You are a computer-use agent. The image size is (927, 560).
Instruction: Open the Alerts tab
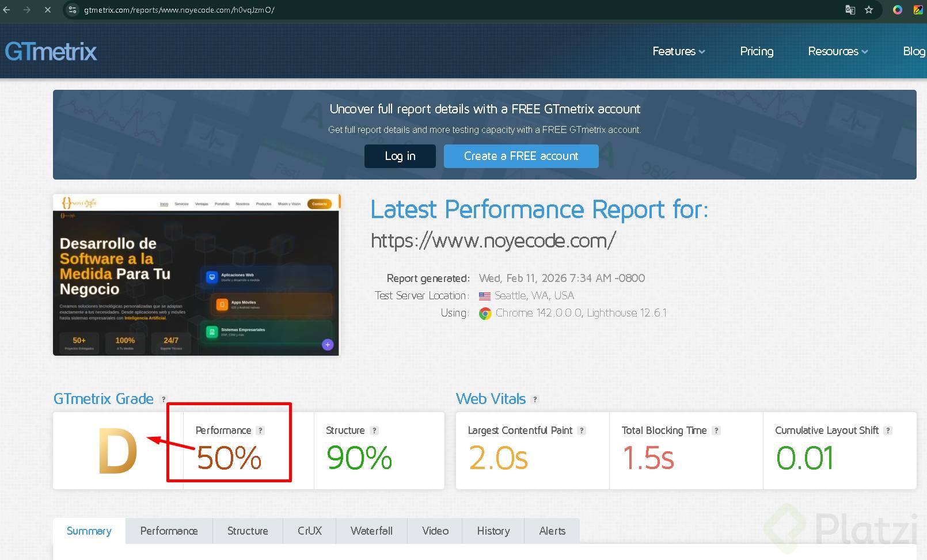coord(552,531)
